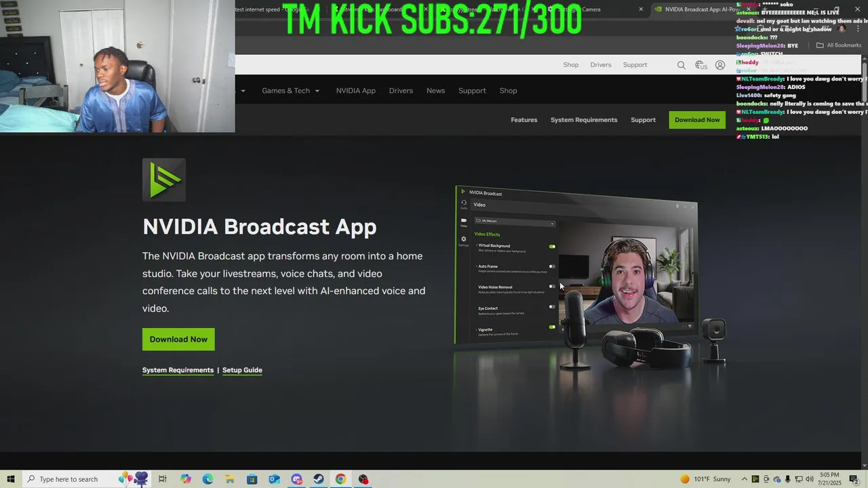Open the Windows Start button

coord(11,479)
